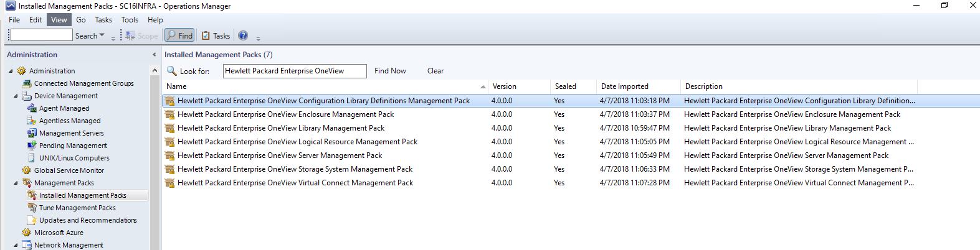Open the Tasks toolbar clipboard icon
This screenshot has height=250, width=980.
click(x=206, y=36)
